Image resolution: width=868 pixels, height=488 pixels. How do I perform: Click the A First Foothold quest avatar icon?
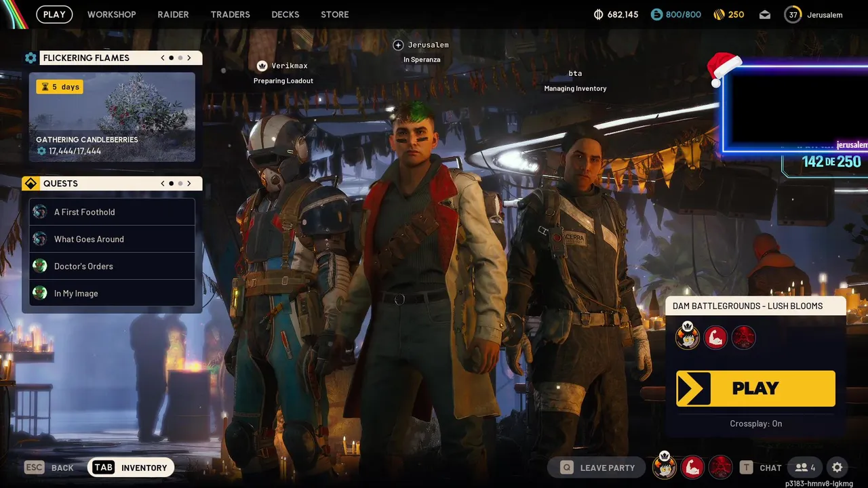point(40,212)
